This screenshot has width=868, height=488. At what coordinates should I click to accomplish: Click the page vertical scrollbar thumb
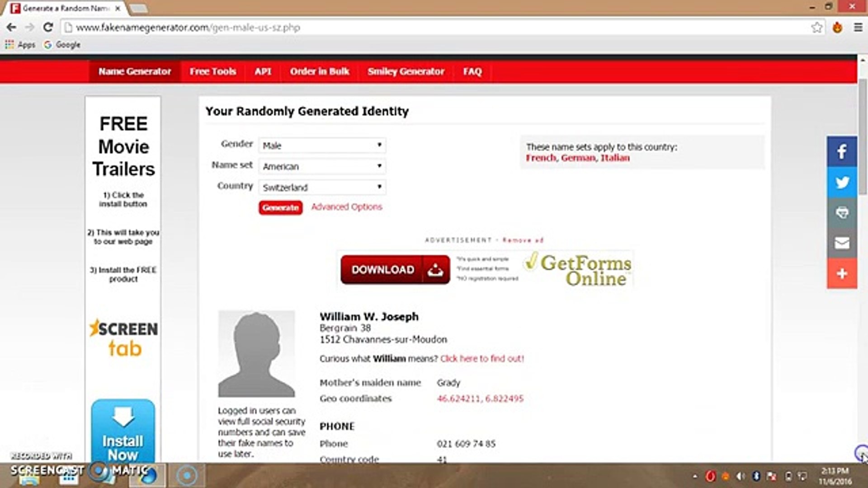(x=862, y=136)
